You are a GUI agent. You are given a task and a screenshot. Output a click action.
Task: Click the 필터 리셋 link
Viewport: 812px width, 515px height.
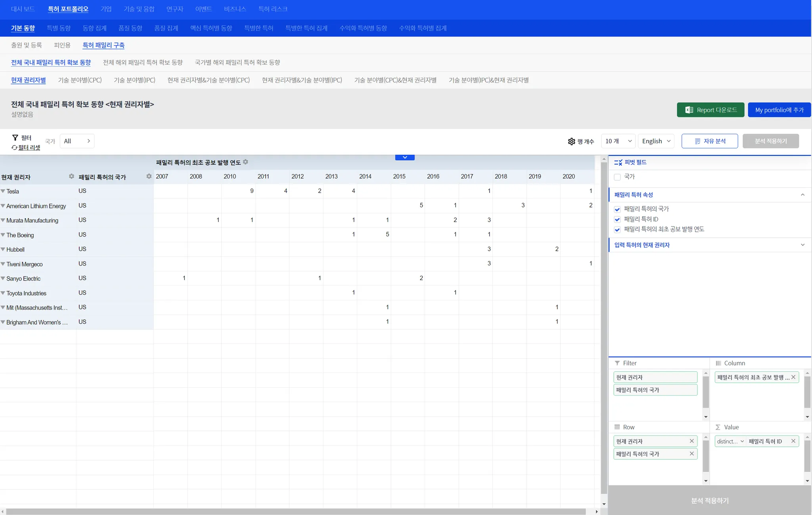[x=29, y=148]
